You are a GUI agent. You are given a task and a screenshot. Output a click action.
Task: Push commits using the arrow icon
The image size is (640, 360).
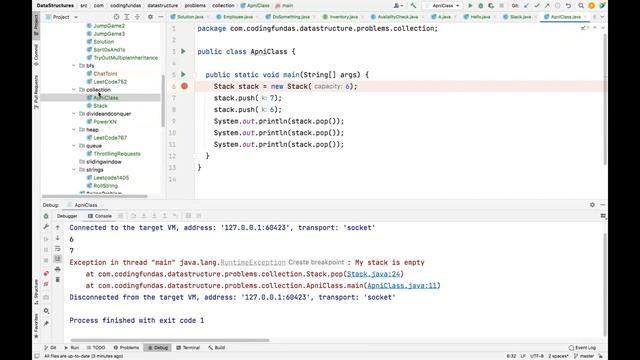(547, 6)
